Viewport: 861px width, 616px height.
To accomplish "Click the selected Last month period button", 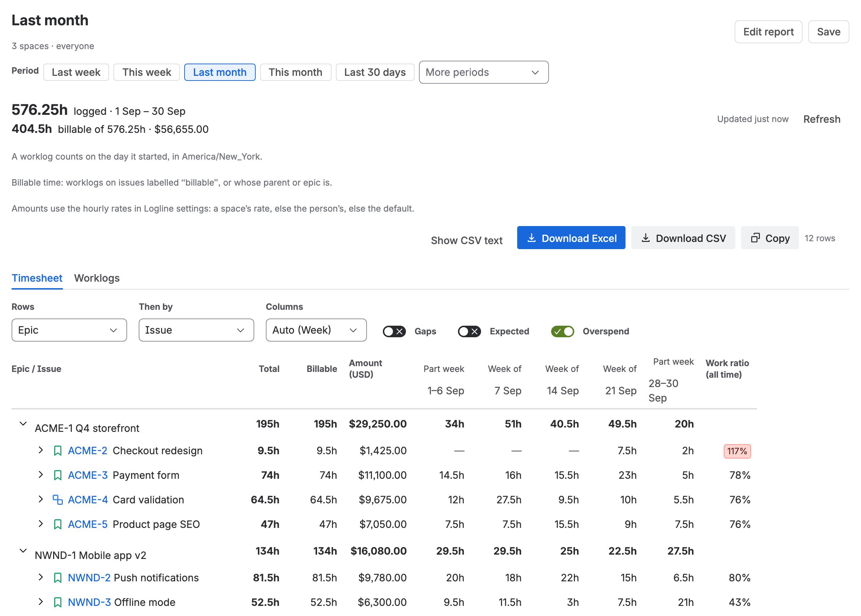I will pyautogui.click(x=220, y=72).
